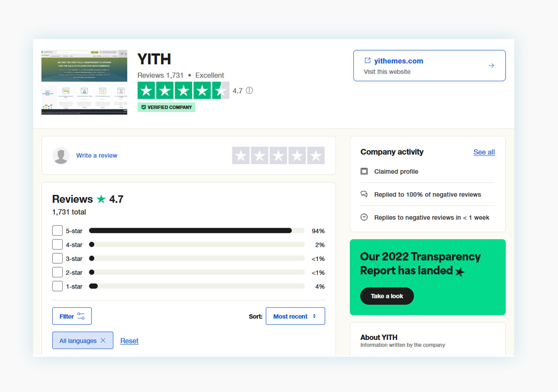558x392 pixels.
Task: Click the rating info icon beside 4.7
Action: coord(249,91)
